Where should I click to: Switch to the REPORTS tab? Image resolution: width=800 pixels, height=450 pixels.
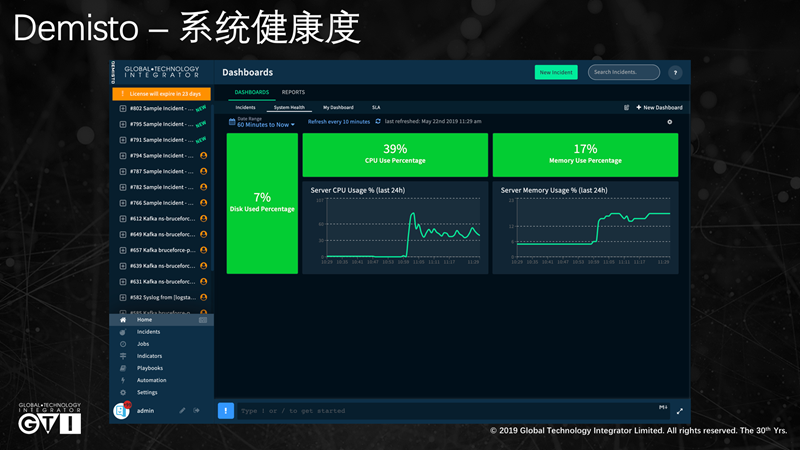click(293, 92)
